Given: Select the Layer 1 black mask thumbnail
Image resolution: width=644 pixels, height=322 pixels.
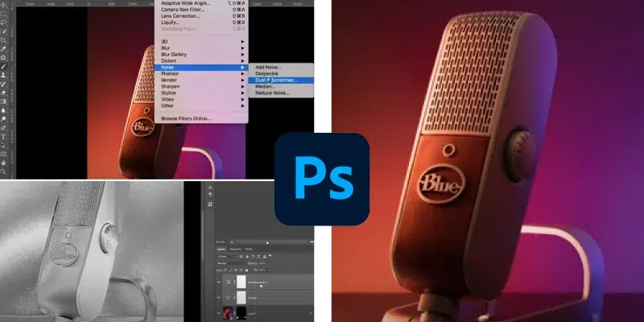Looking at the screenshot, I should (242, 313).
